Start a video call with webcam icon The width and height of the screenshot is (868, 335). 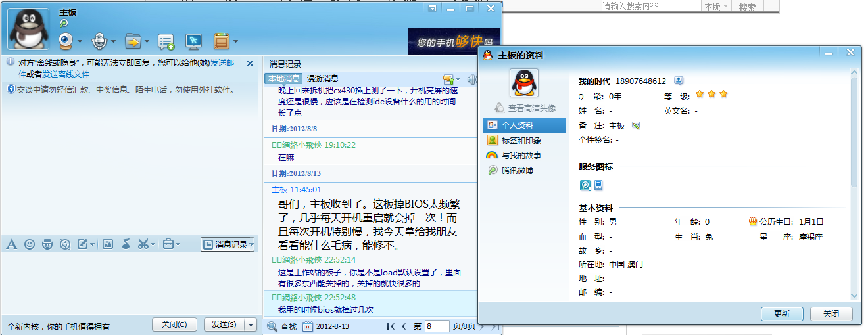coord(66,41)
